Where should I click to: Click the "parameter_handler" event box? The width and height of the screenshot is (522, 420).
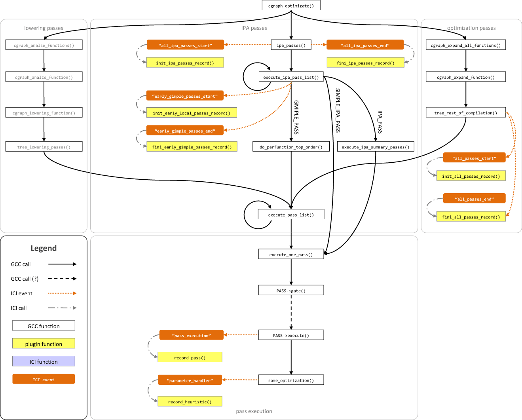click(190, 380)
